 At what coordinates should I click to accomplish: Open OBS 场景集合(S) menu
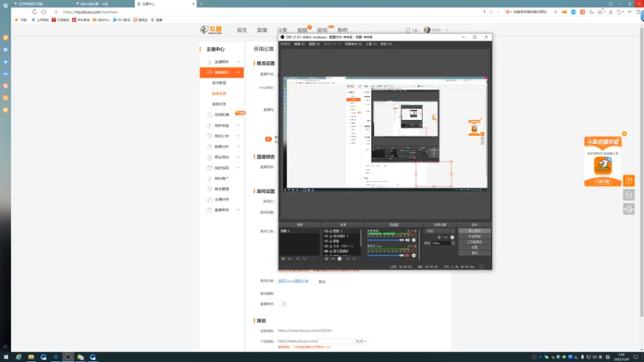pos(353,44)
